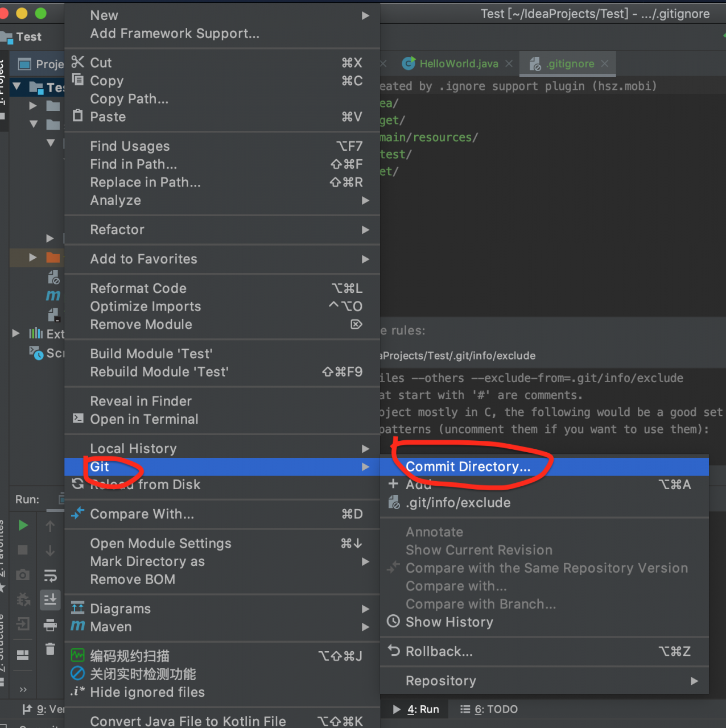Expand the Local History submenu arrow
The image size is (726, 728).
[x=365, y=449]
